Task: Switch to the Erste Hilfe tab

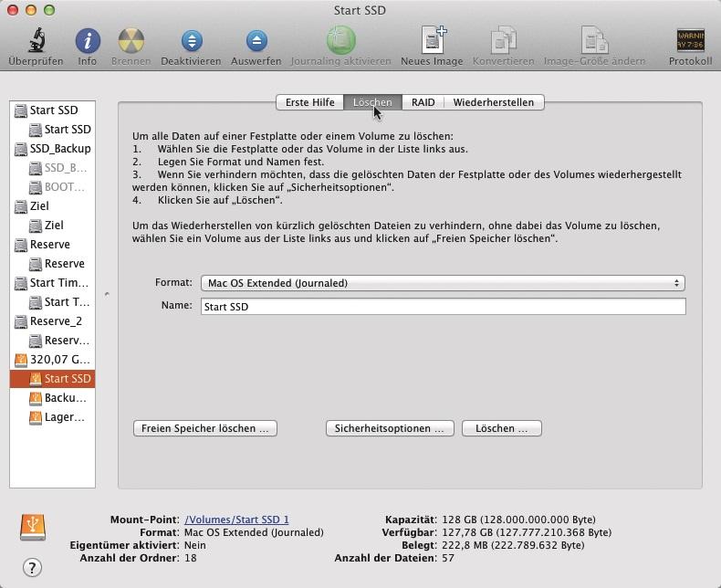Action: coord(310,102)
